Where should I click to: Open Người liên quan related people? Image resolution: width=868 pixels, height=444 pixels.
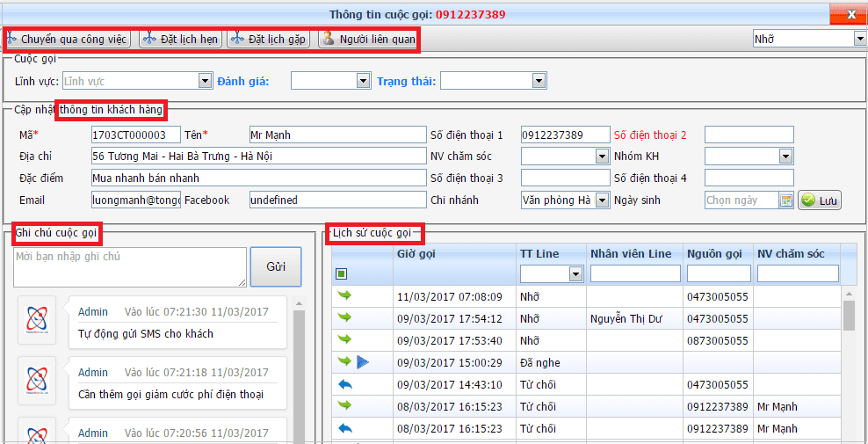click(365, 40)
